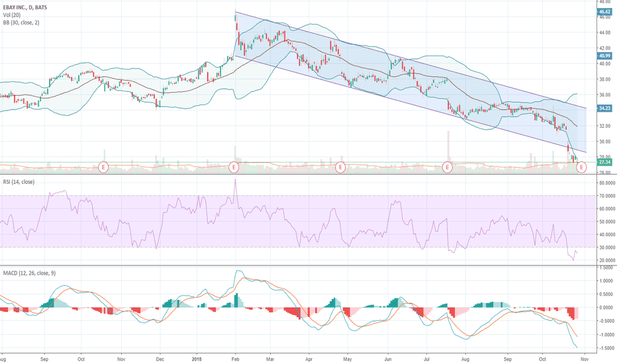Click the -1.0000 MACD scale value
This screenshot has height=364, width=617.
coord(606,335)
